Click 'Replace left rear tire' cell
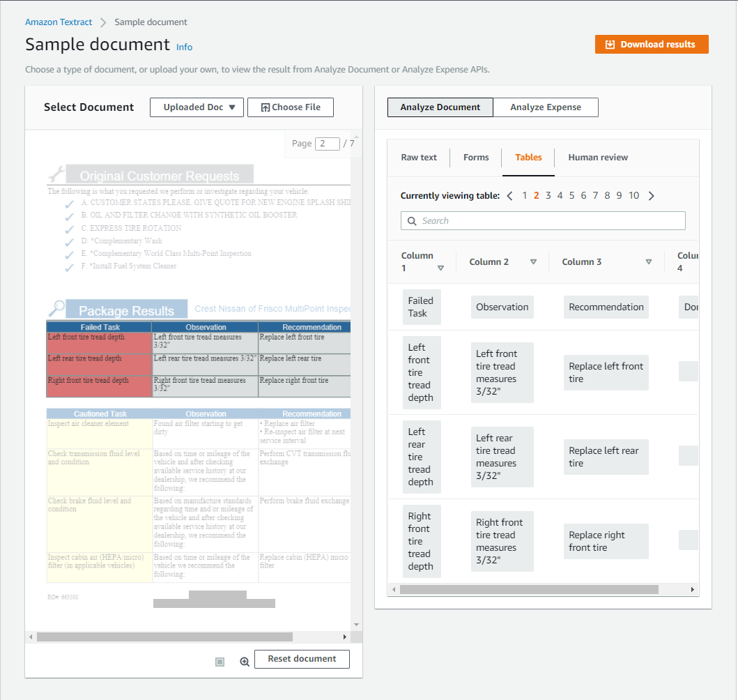The image size is (738, 700). pyautogui.click(x=606, y=457)
